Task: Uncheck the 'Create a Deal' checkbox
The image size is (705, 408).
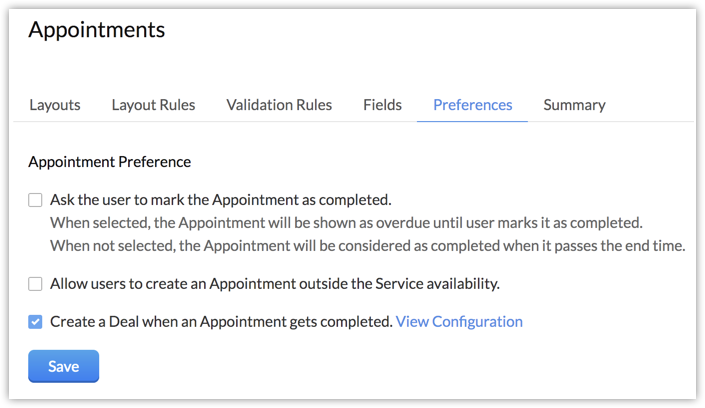Action: (36, 322)
